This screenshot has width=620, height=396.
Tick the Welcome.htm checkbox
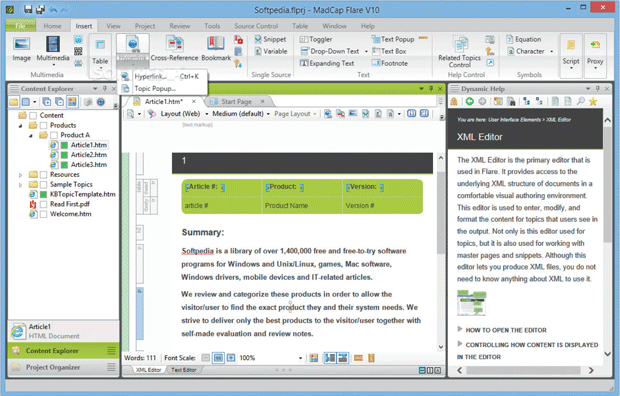[43, 214]
